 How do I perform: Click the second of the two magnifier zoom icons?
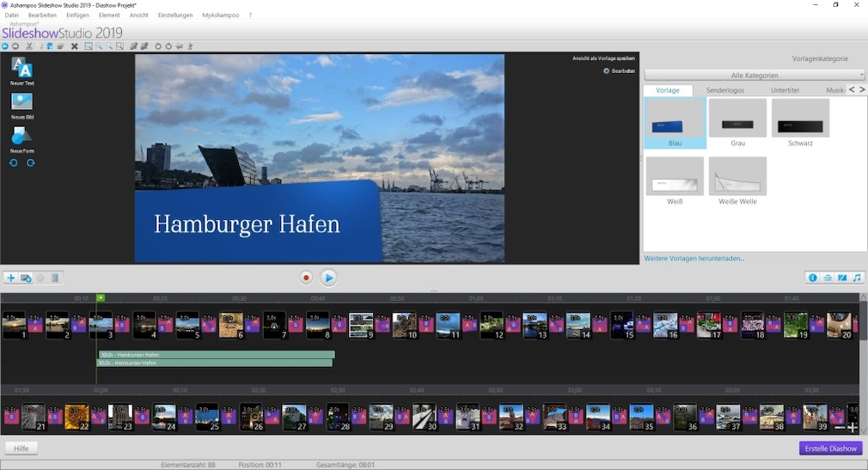(109, 46)
